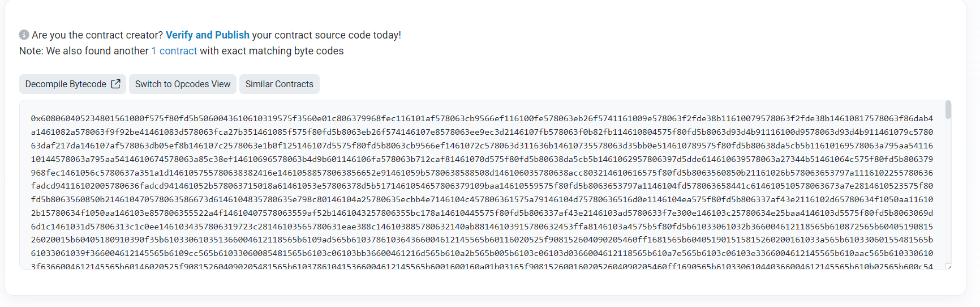Click the Decompile Bytecode button
Viewport: 980px width, 307px height.
coord(66,84)
